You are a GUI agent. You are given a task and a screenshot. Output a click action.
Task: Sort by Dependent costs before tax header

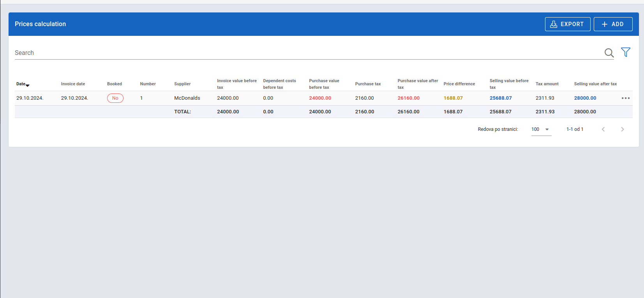(x=280, y=84)
